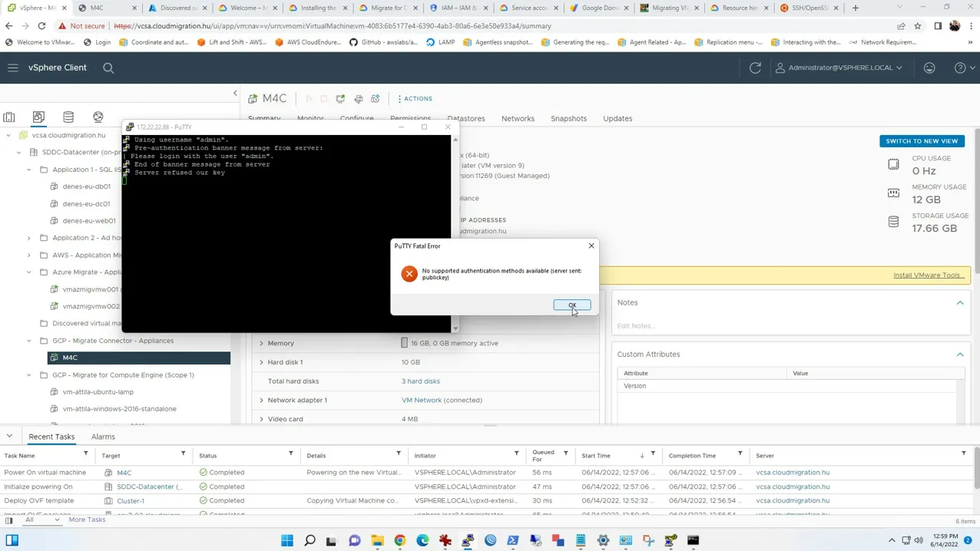
Task: Collapse Azure Migrate - Appliances folder
Action: 29,272
